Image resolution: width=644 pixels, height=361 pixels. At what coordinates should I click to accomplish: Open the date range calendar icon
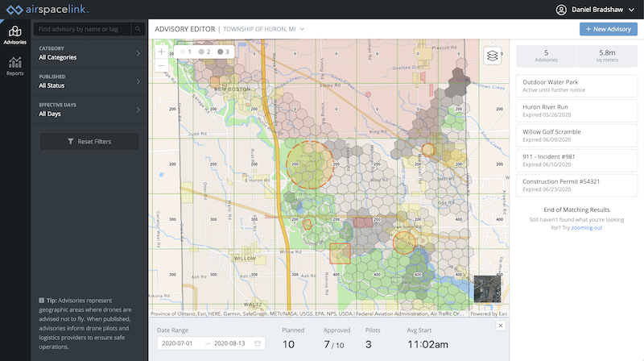coord(258,343)
